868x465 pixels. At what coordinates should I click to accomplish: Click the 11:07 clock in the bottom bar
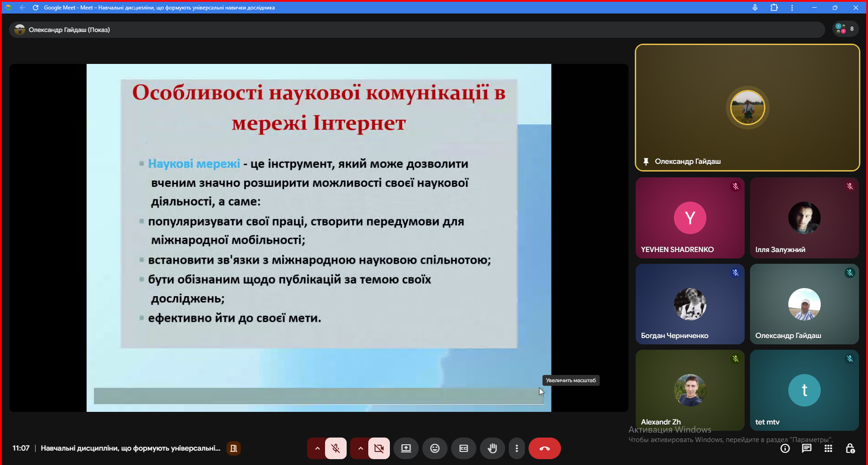21,448
